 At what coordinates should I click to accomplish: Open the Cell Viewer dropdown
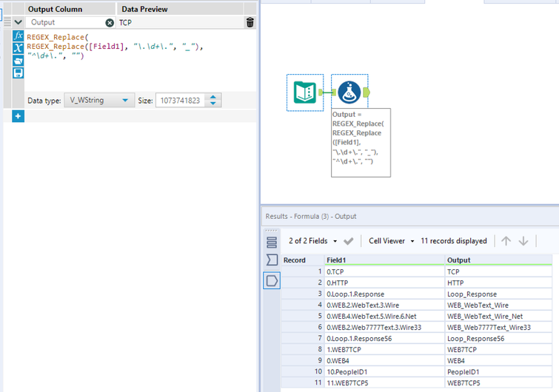392,241
